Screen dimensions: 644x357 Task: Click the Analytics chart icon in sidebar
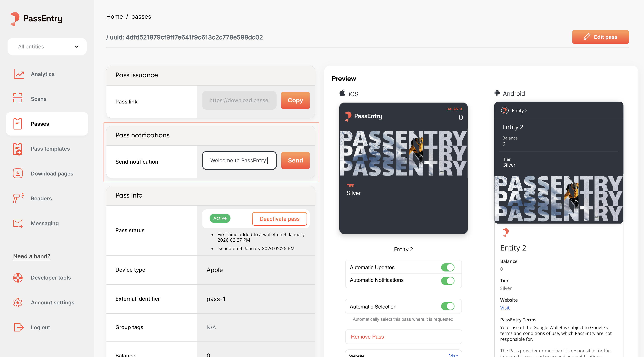18,74
